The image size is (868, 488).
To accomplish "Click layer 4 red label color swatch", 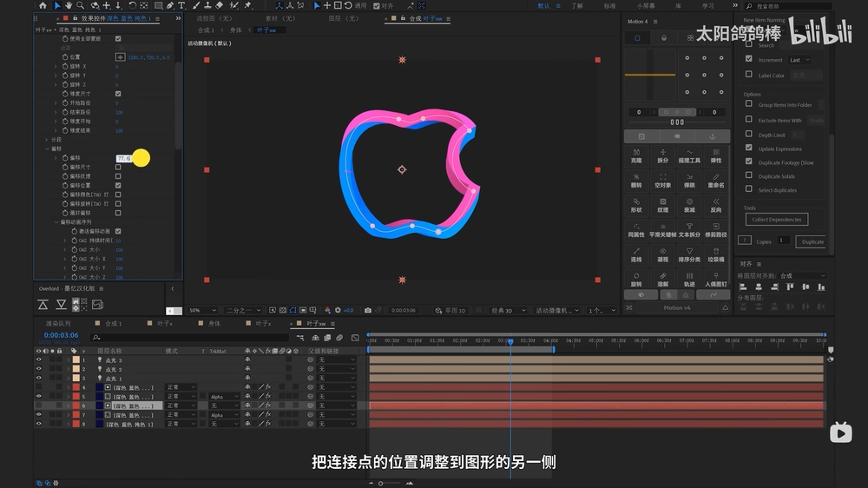I will (76, 387).
